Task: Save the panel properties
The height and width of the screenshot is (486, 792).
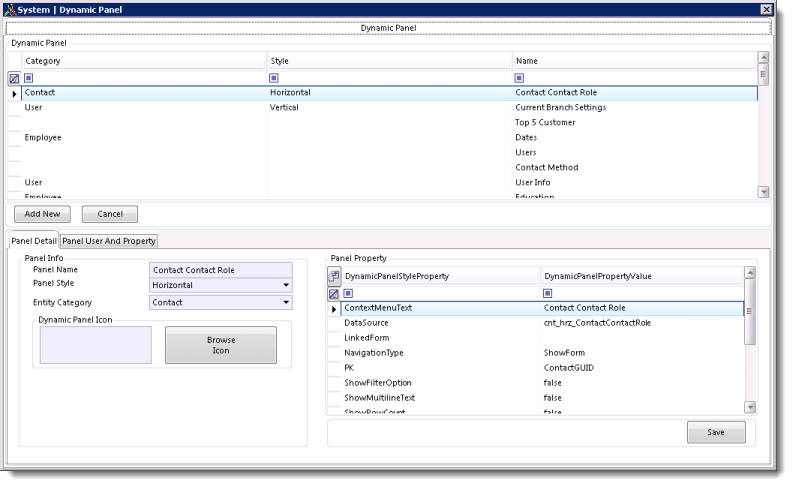Action: tap(716, 432)
